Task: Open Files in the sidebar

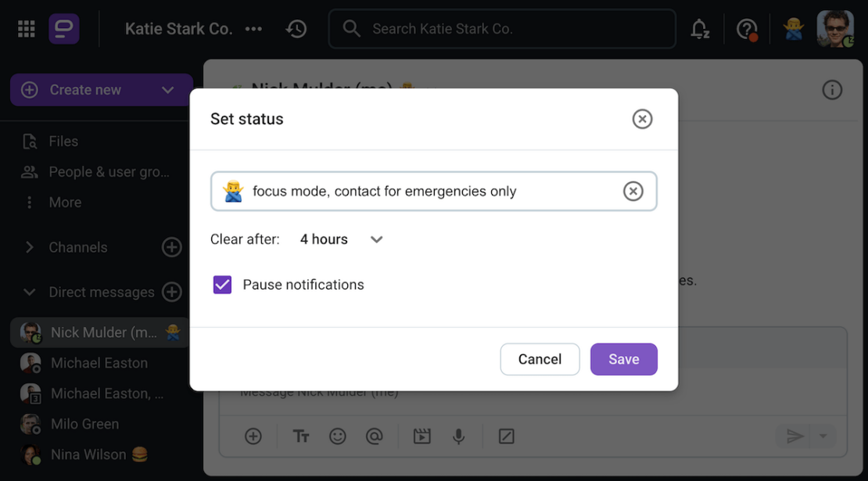Action: click(x=63, y=142)
